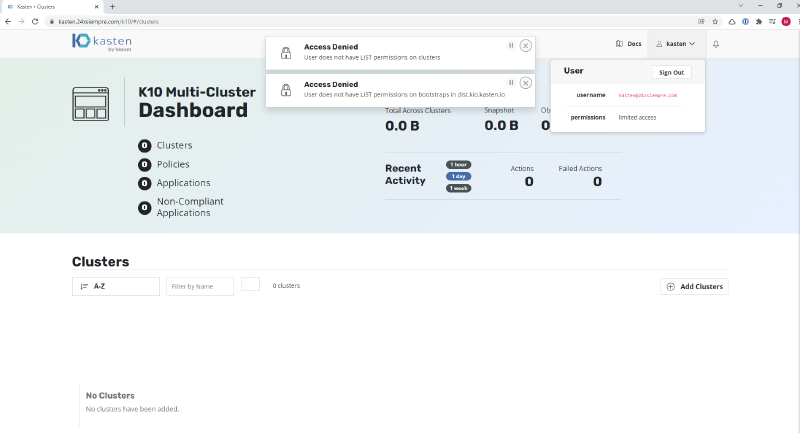Select the username email in the User panel
The height and width of the screenshot is (433, 800).
(647, 95)
